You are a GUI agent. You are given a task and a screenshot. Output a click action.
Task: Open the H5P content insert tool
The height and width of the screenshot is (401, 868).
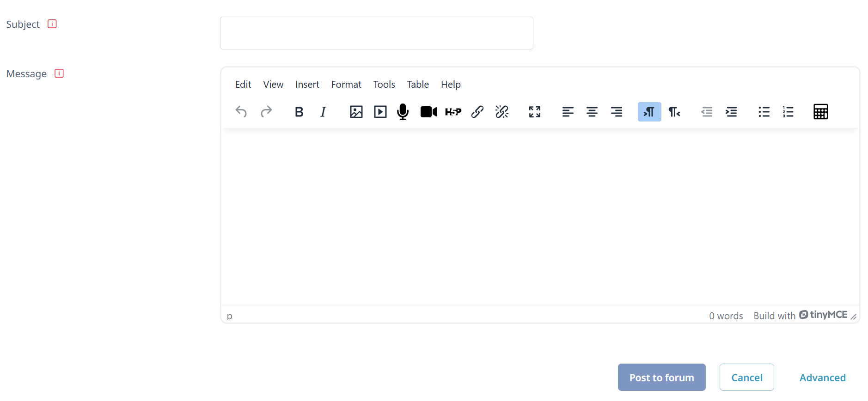(x=453, y=112)
